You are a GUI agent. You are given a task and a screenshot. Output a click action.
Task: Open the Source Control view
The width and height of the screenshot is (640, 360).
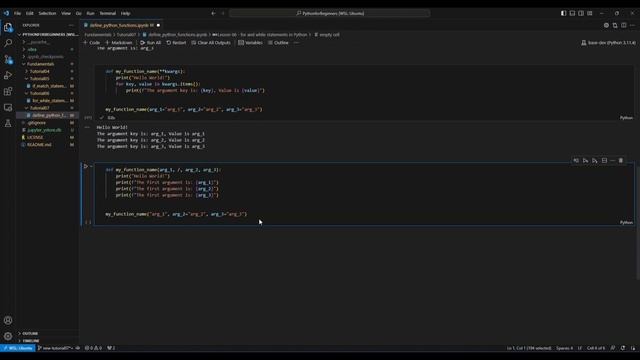(x=8, y=59)
